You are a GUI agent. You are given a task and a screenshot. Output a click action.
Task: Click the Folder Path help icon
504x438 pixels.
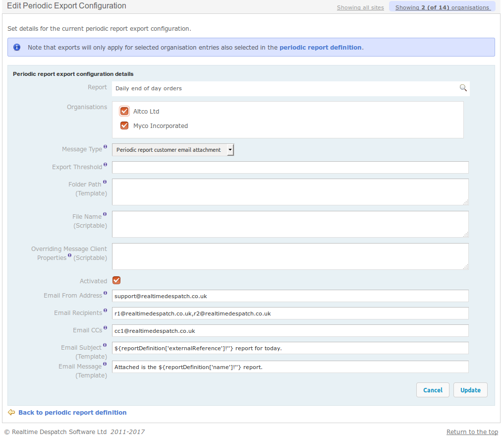[x=105, y=182]
